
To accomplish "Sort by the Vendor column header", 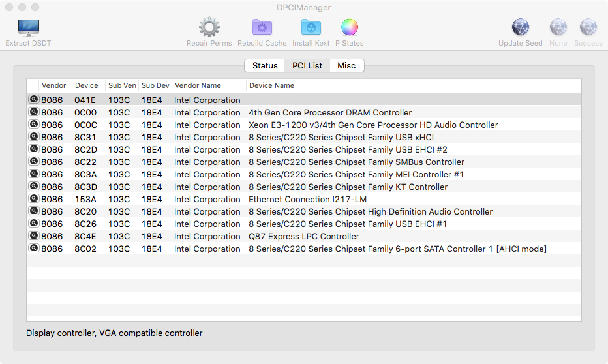I will 53,85.
